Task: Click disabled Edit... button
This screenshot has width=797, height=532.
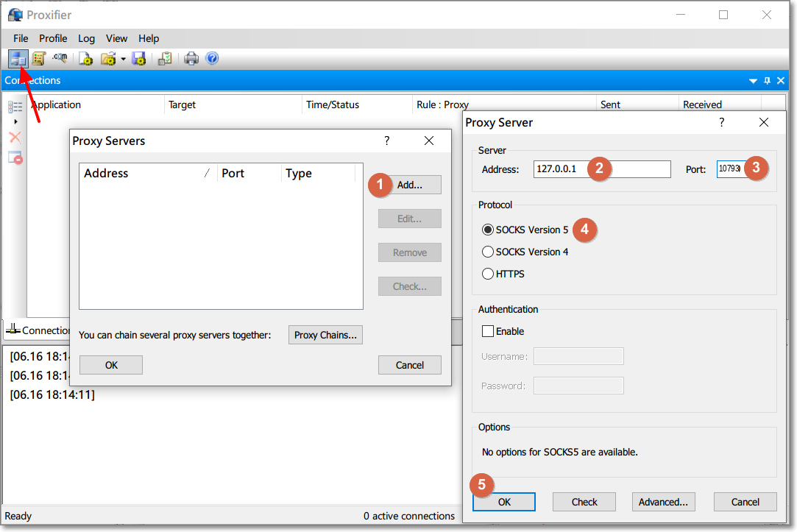Action: [410, 219]
